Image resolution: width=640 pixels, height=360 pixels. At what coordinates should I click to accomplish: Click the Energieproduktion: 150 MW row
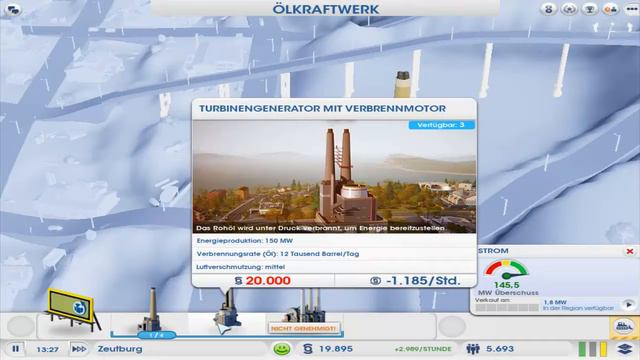334,241
